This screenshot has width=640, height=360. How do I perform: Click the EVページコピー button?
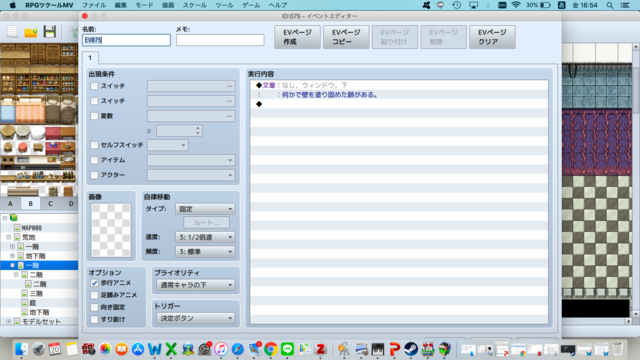346,37
